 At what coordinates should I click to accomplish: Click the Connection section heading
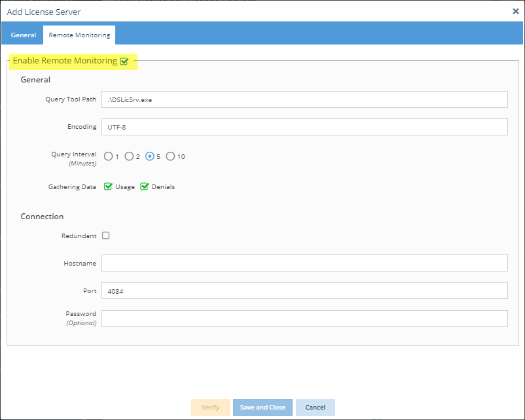[42, 217]
